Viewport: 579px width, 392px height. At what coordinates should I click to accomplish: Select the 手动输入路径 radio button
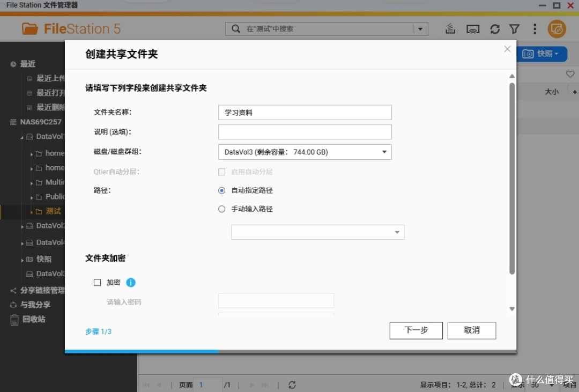click(221, 209)
